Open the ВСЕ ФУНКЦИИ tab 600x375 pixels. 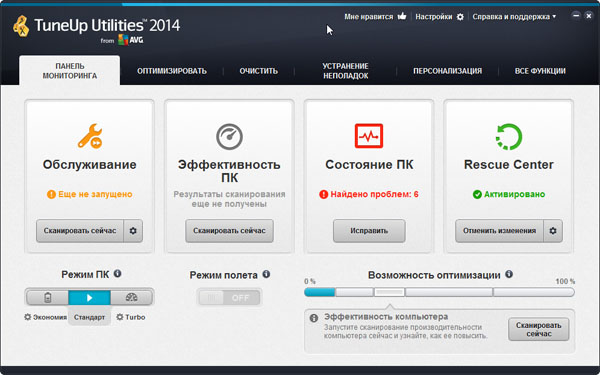coord(540,71)
